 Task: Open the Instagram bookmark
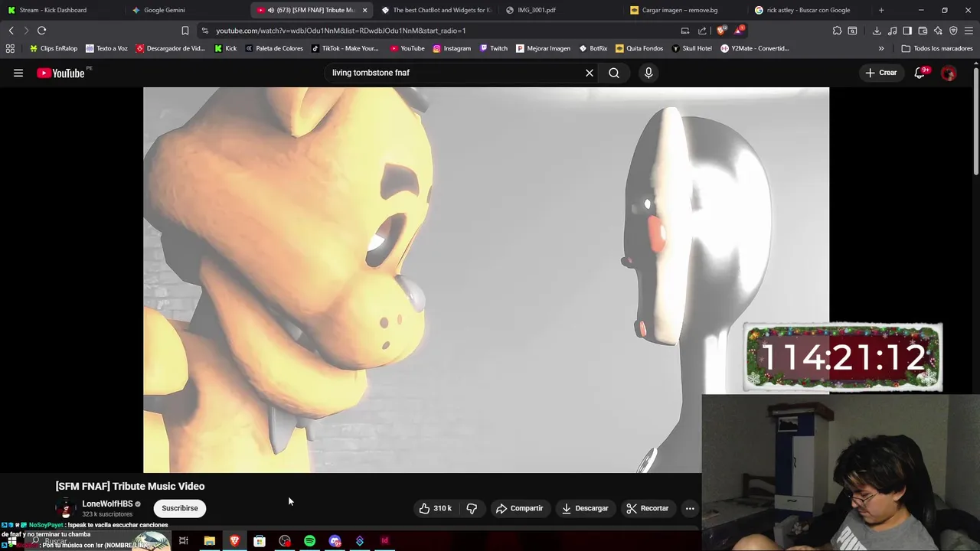click(452, 48)
